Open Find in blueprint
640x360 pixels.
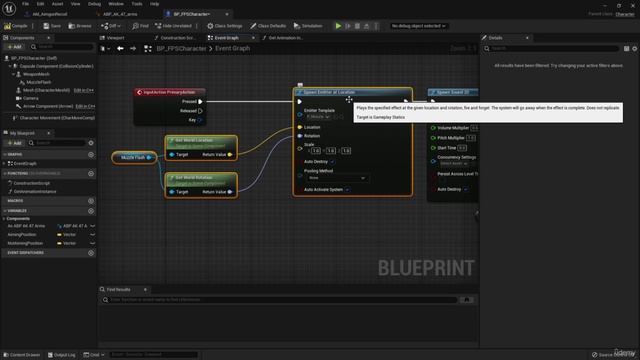(x=140, y=26)
